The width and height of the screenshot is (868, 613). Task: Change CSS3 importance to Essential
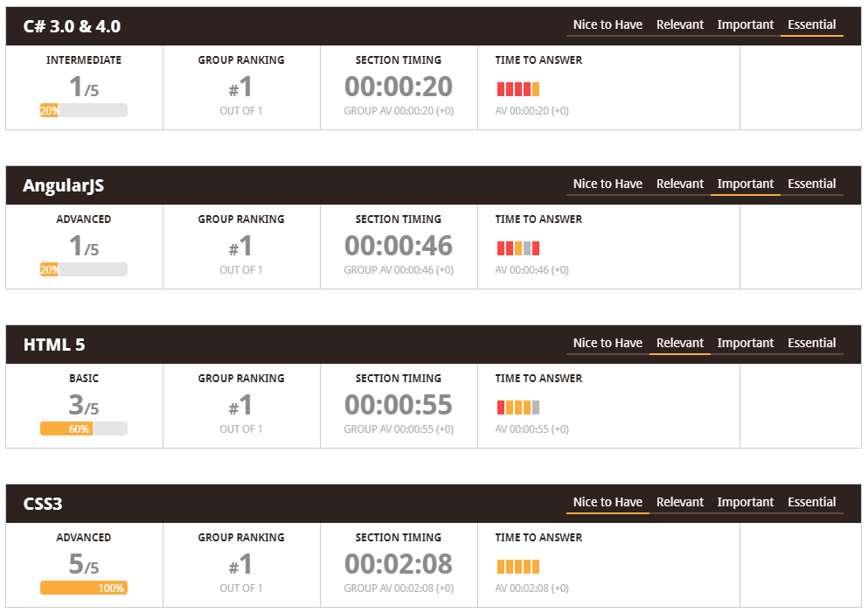coord(811,502)
